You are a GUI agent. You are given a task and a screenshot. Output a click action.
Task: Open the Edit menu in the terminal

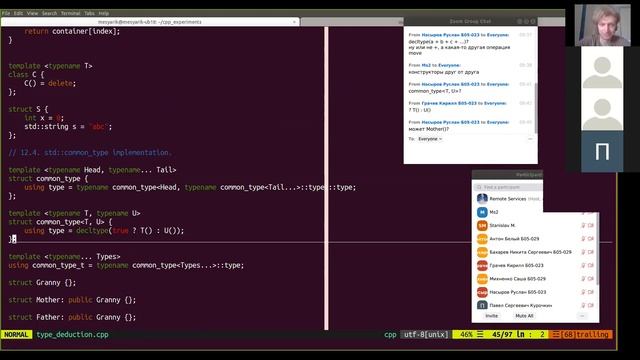18,13
